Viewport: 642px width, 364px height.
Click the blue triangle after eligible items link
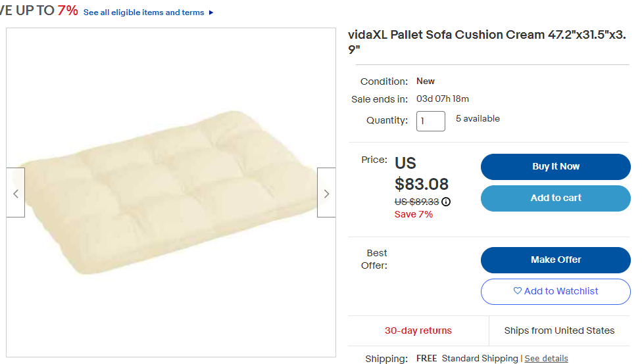click(211, 12)
